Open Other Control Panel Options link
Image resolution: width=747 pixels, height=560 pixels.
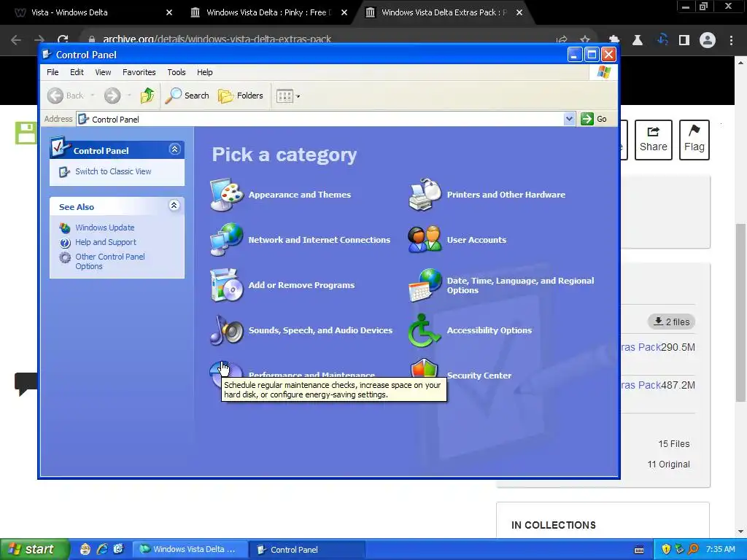[110, 262]
